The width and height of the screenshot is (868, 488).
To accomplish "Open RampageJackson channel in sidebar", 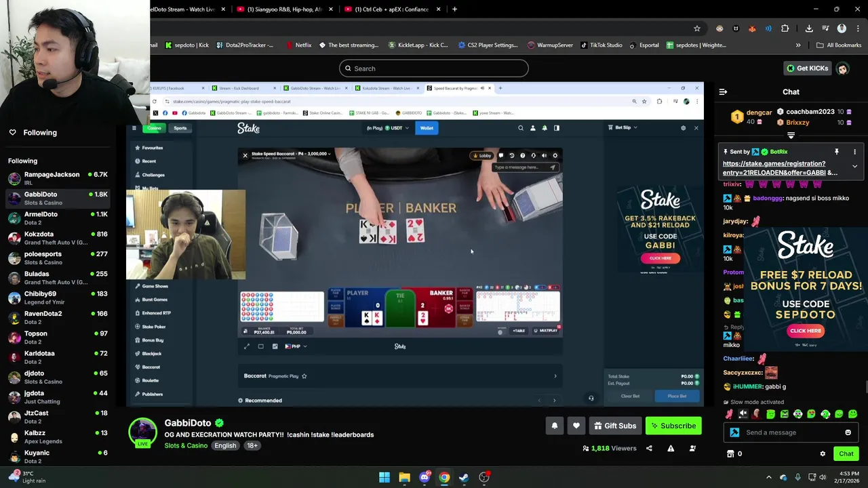I will click(x=58, y=178).
